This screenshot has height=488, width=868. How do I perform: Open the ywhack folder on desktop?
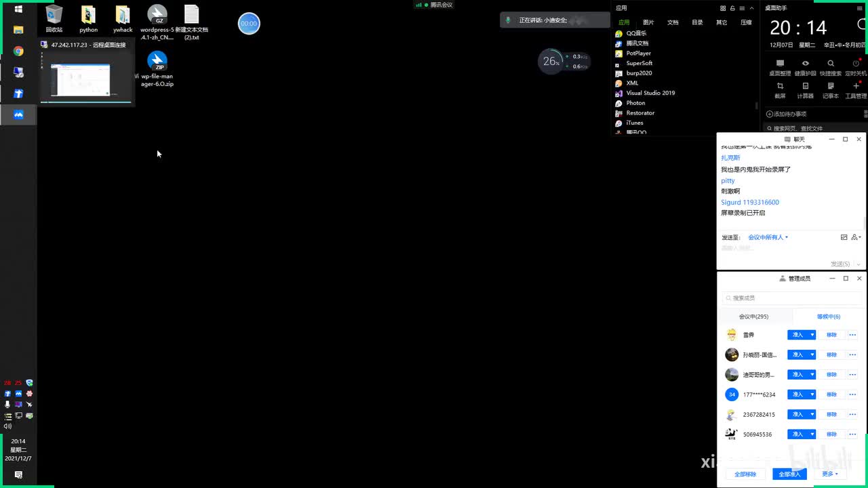pyautogui.click(x=123, y=18)
